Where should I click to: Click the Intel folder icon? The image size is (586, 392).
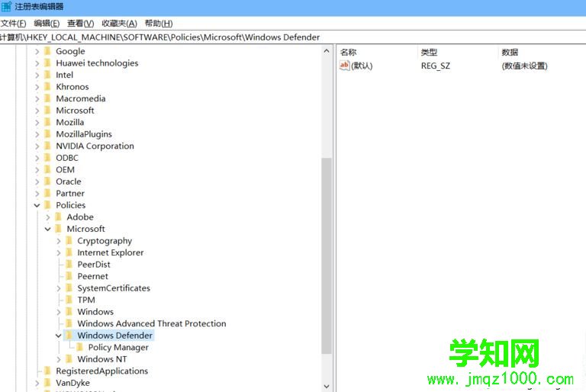[47, 75]
